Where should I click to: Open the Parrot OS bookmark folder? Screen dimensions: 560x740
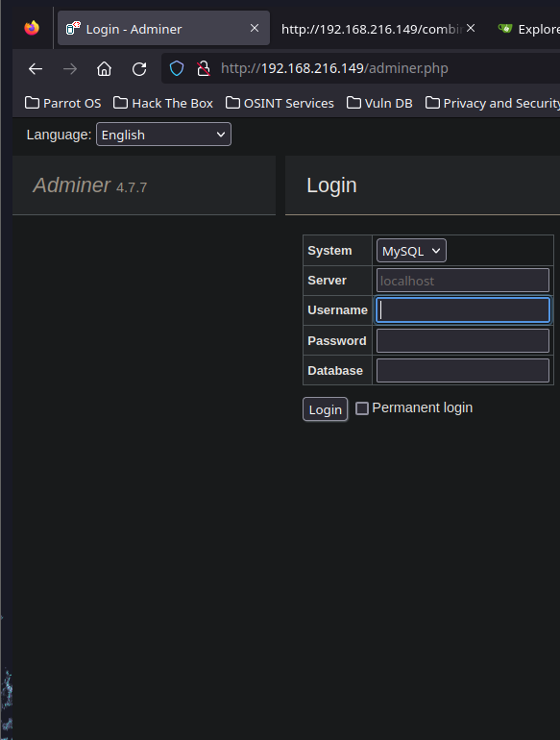[x=62, y=103]
